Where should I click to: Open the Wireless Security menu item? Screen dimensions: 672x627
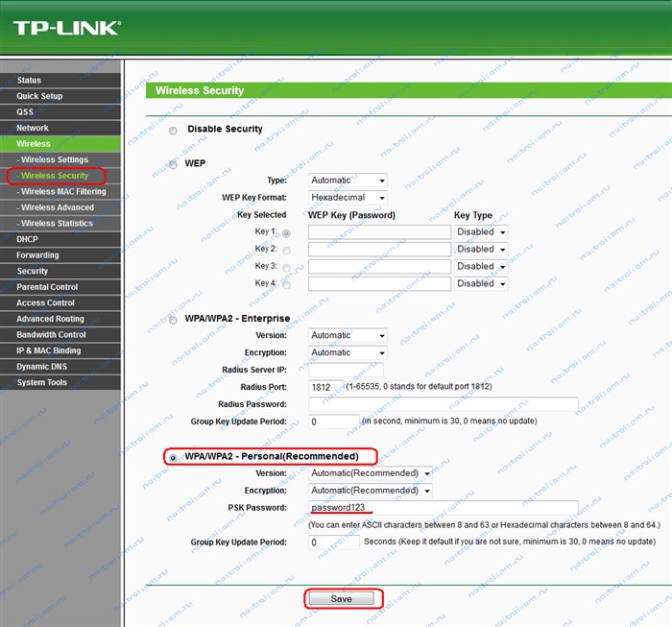pos(55,176)
